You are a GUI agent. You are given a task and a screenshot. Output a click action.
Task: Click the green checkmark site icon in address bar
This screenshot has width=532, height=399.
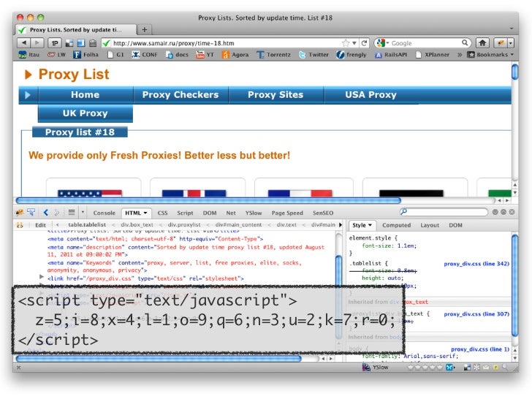(x=106, y=43)
